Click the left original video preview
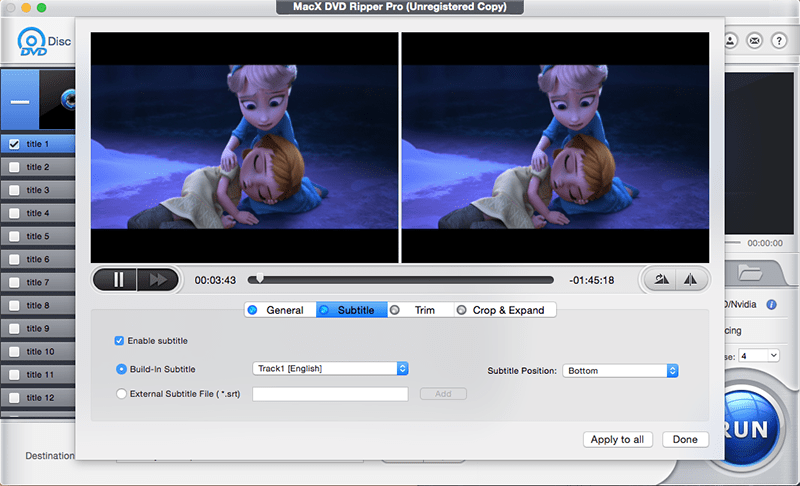The height and width of the screenshot is (486, 800). [x=244, y=147]
